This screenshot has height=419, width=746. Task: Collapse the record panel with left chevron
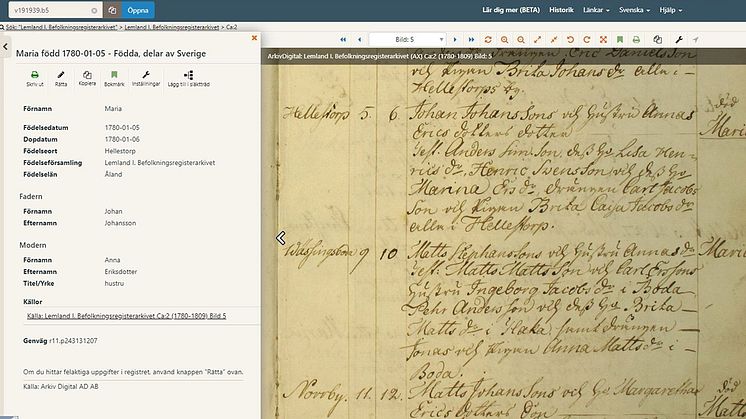(x=281, y=238)
